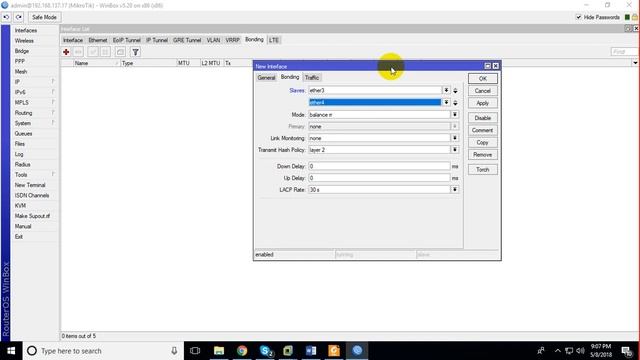Click the Type column header

tap(149, 63)
